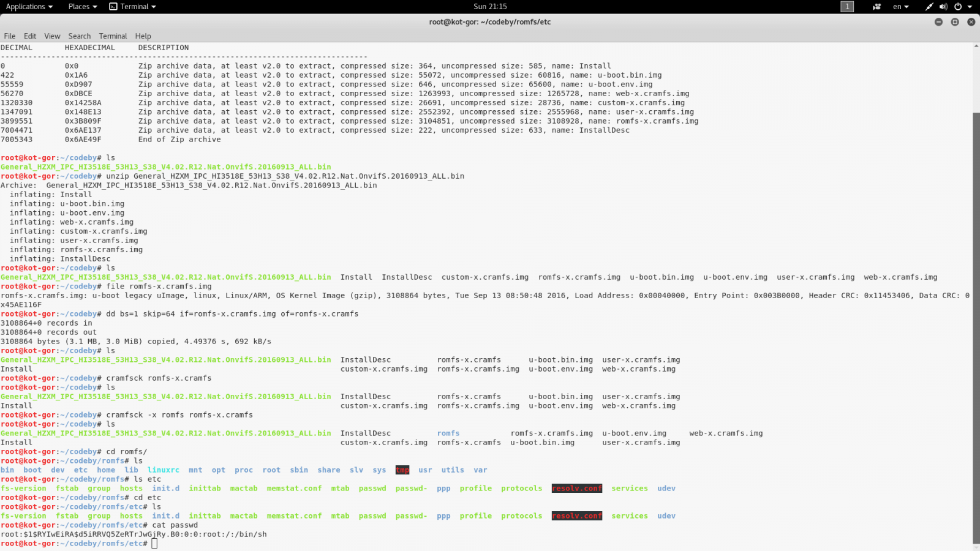This screenshot has height=551, width=980.
Task: Open the volume speaker icon
Action: 943,7
